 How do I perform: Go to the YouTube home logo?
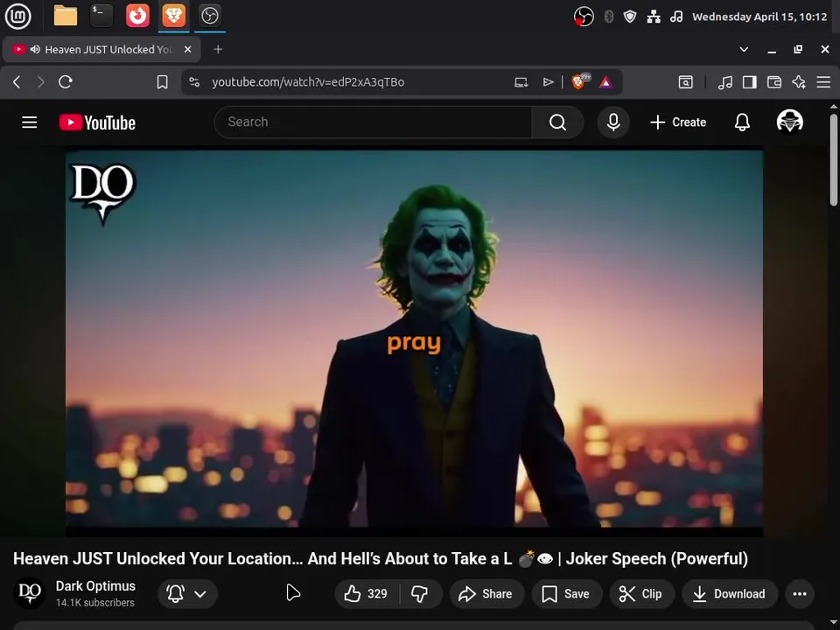[x=97, y=122]
